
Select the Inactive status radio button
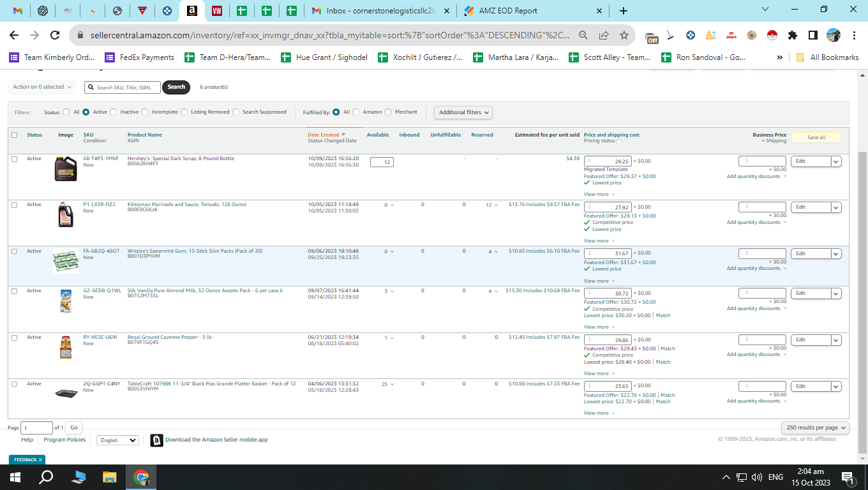point(114,112)
